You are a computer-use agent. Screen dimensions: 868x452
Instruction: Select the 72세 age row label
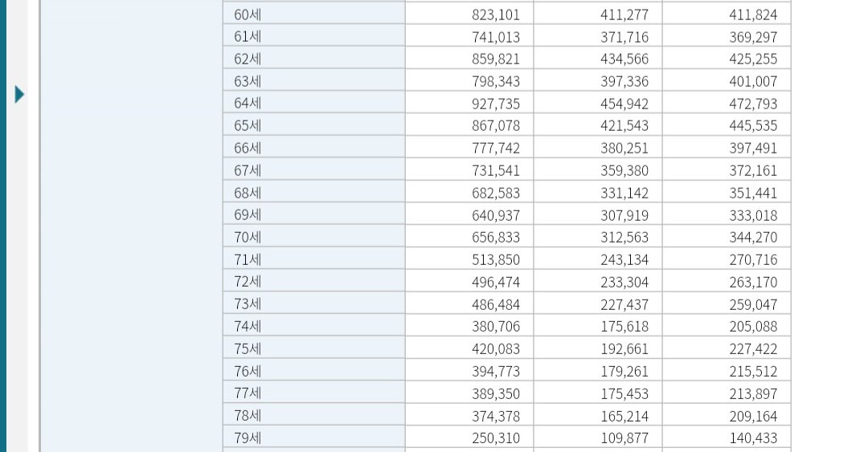314,282
